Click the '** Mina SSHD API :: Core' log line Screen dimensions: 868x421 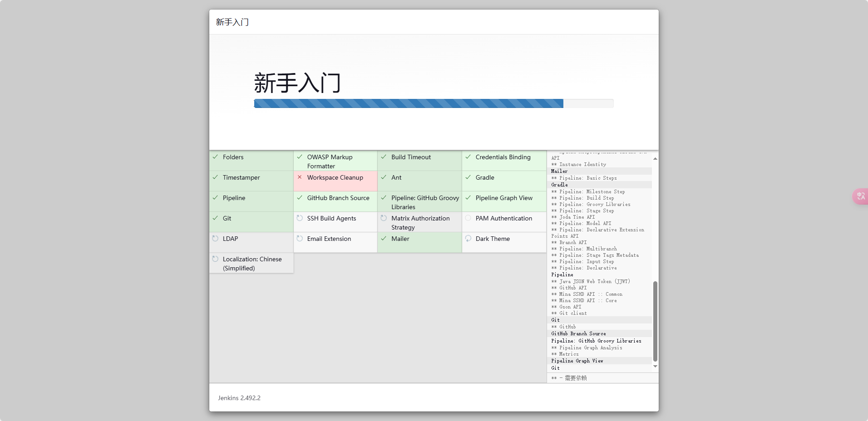click(584, 301)
